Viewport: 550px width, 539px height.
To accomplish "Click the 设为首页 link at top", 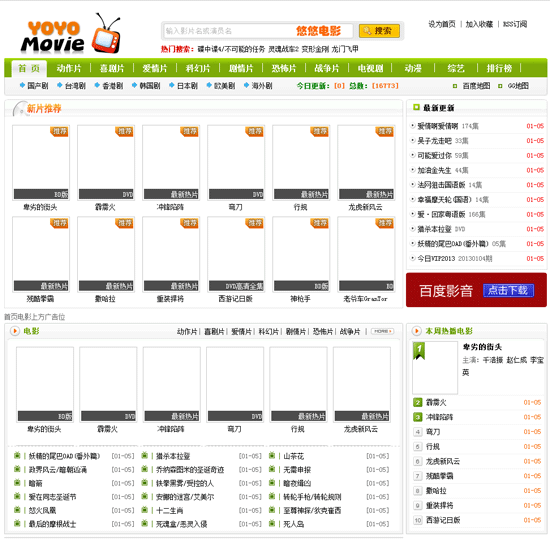I will (x=442, y=24).
